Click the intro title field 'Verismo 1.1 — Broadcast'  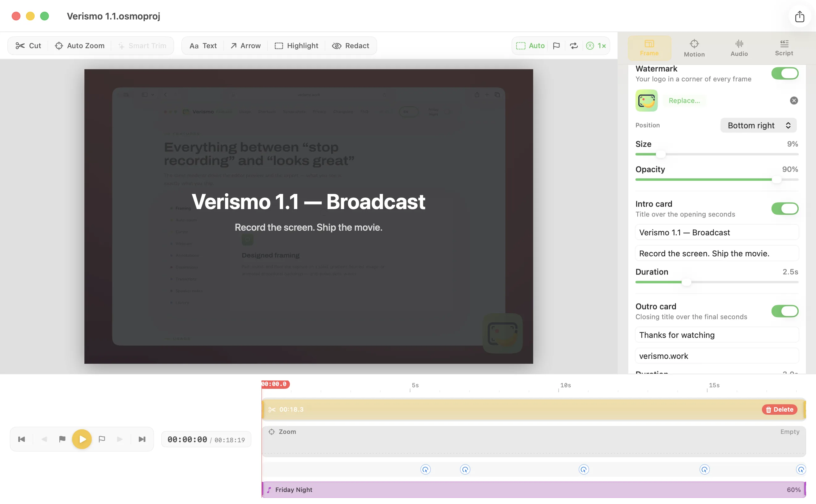coord(716,232)
